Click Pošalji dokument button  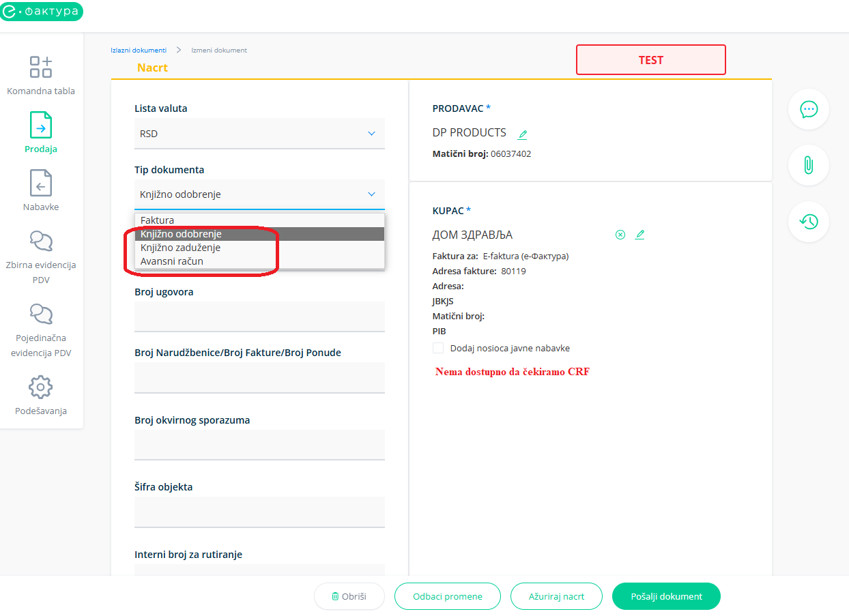click(666, 596)
